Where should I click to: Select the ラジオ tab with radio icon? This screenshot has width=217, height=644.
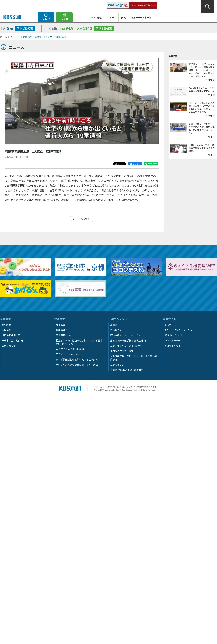[x=64, y=17]
